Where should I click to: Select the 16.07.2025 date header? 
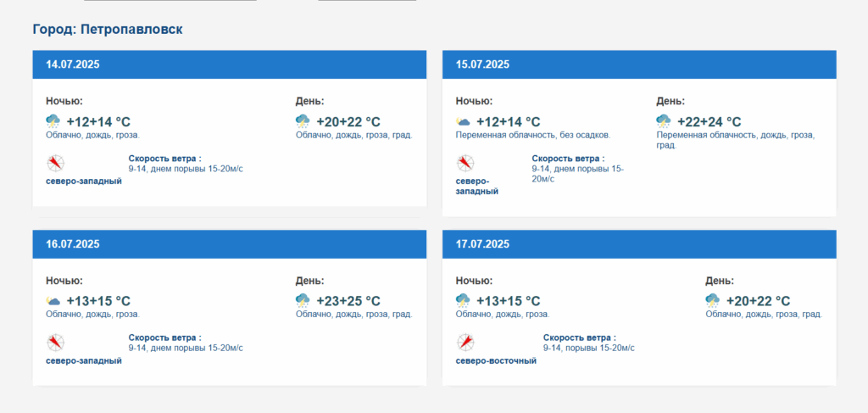click(x=229, y=244)
